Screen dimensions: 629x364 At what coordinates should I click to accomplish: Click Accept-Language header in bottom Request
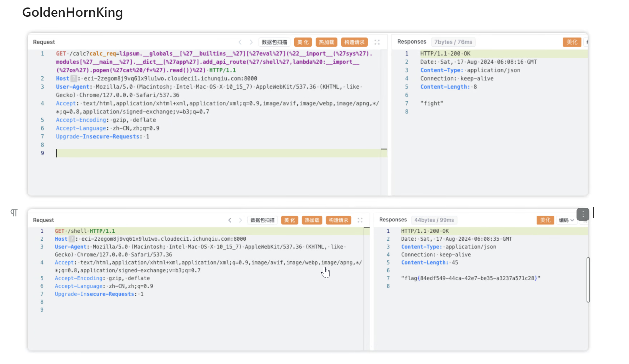104,286
